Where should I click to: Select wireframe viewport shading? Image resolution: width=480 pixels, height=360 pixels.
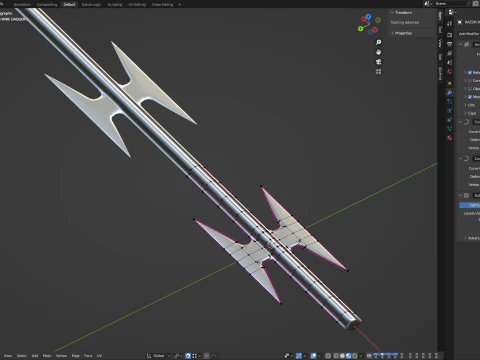click(x=336, y=356)
